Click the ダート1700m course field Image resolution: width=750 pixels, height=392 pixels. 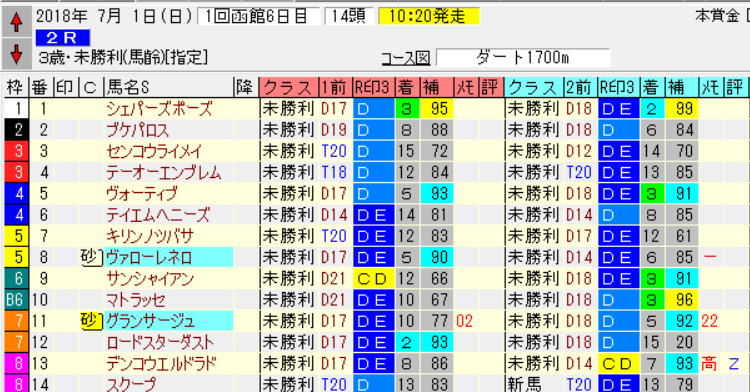523,58
